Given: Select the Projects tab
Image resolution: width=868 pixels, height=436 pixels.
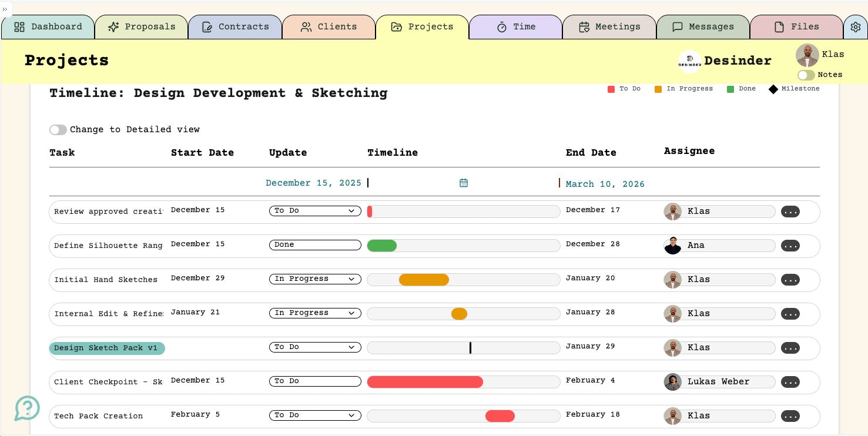Looking at the screenshot, I should pos(422,27).
